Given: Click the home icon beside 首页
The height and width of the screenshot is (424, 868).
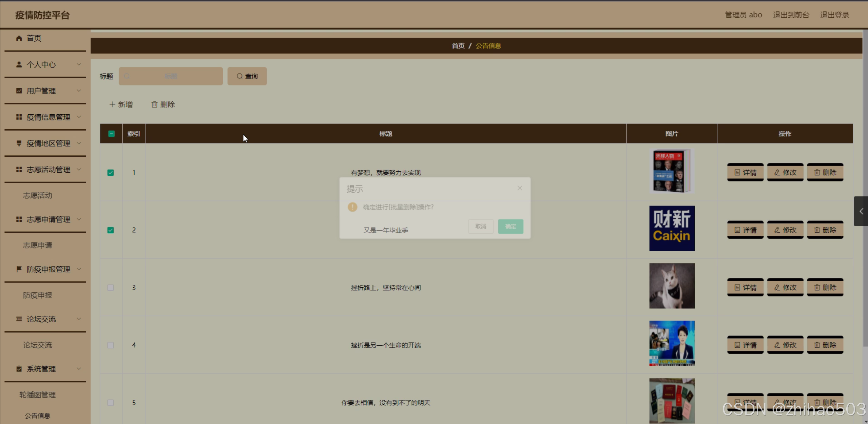Looking at the screenshot, I should [x=19, y=38].
